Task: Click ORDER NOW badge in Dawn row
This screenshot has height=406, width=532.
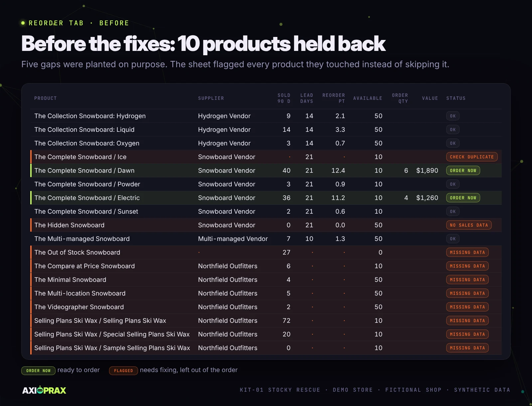Action: click(x=463, y=170)
